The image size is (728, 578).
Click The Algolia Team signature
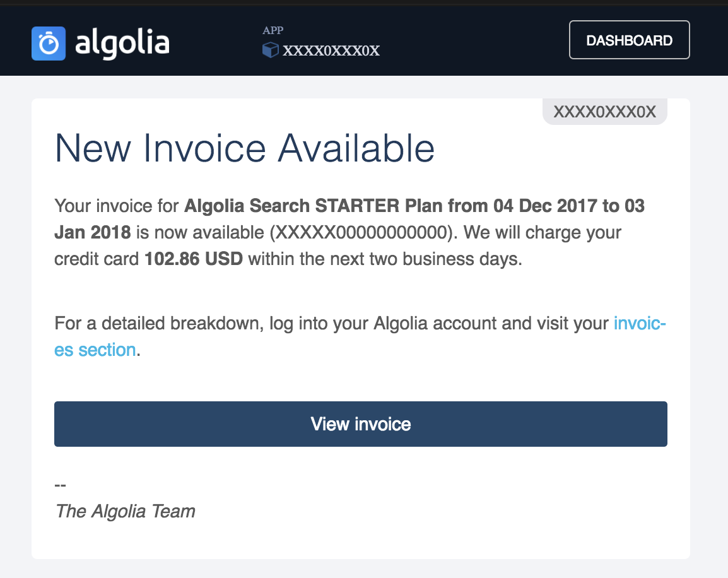[x=125, y=511]
